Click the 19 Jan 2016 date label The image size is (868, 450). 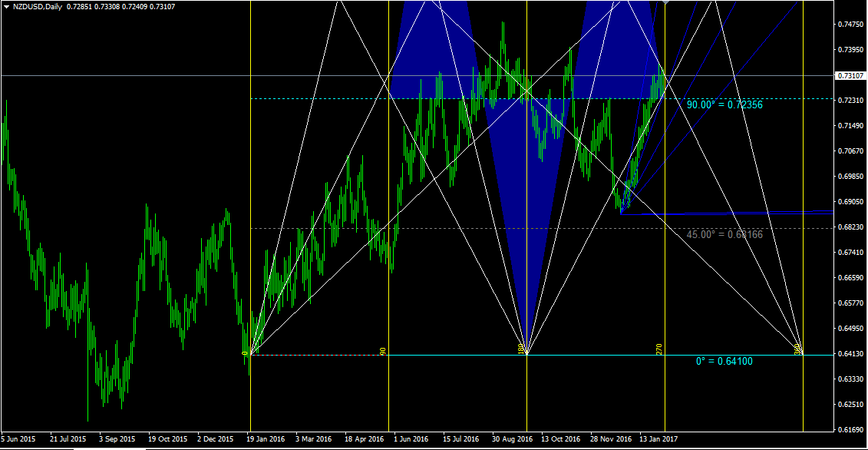(265, 439)
